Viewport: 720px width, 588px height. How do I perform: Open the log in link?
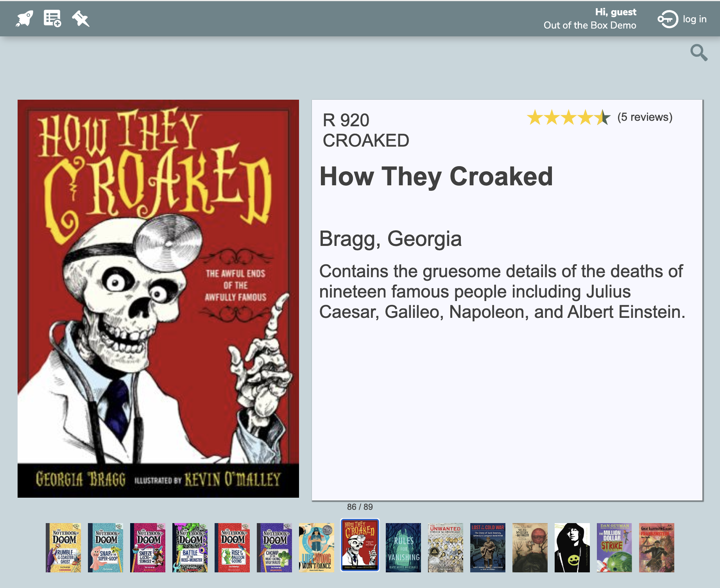pyautogui.click(x=695, y=19)
